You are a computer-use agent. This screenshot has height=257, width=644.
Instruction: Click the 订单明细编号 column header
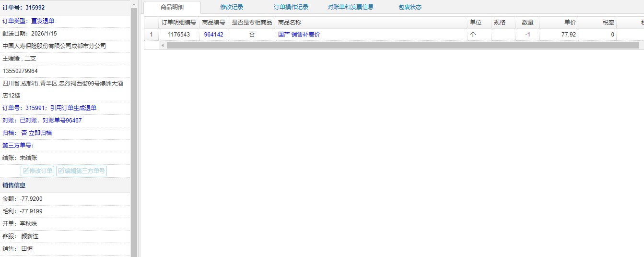[x=178, y=23]
